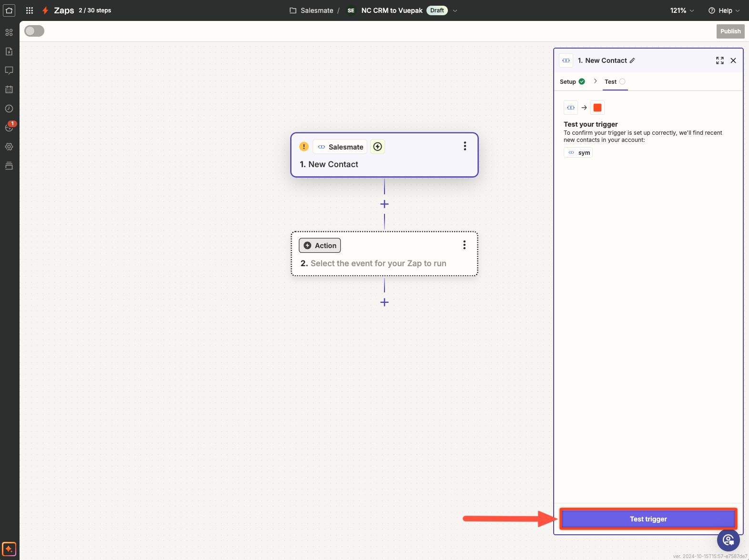
Task: Click the AI copilot sparkle icon
Action: (9, 549)
